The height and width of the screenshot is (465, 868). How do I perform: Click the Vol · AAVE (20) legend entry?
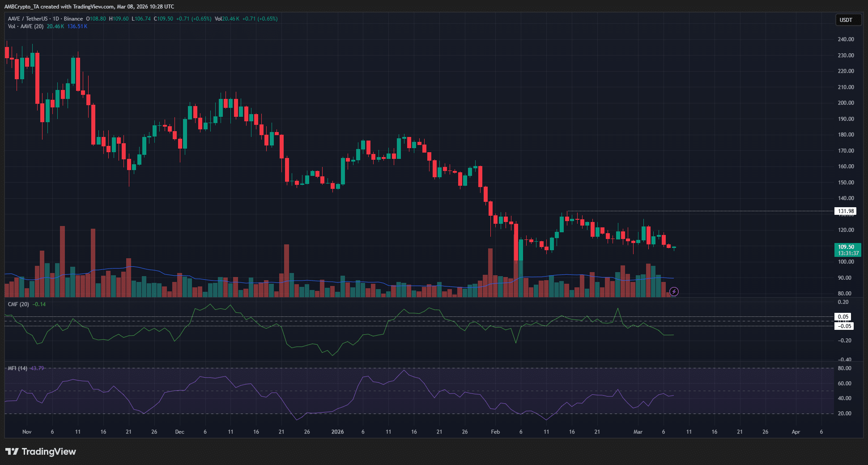pos(27,26)
